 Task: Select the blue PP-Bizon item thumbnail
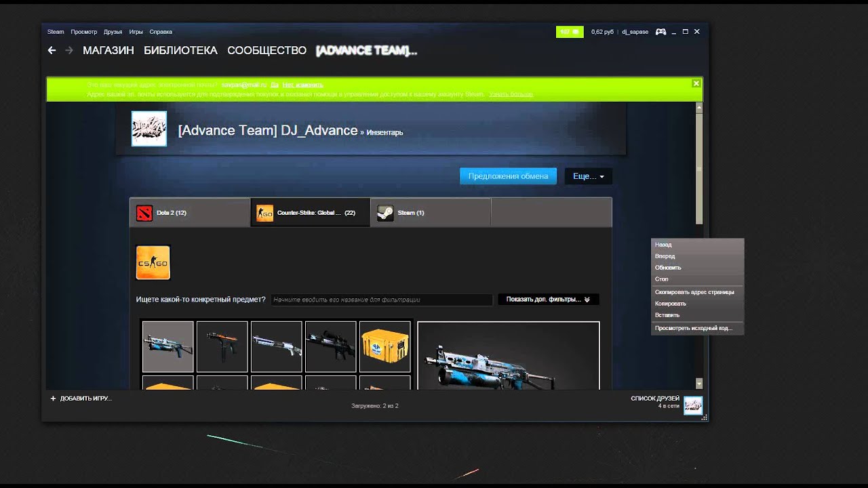(168, 347)
